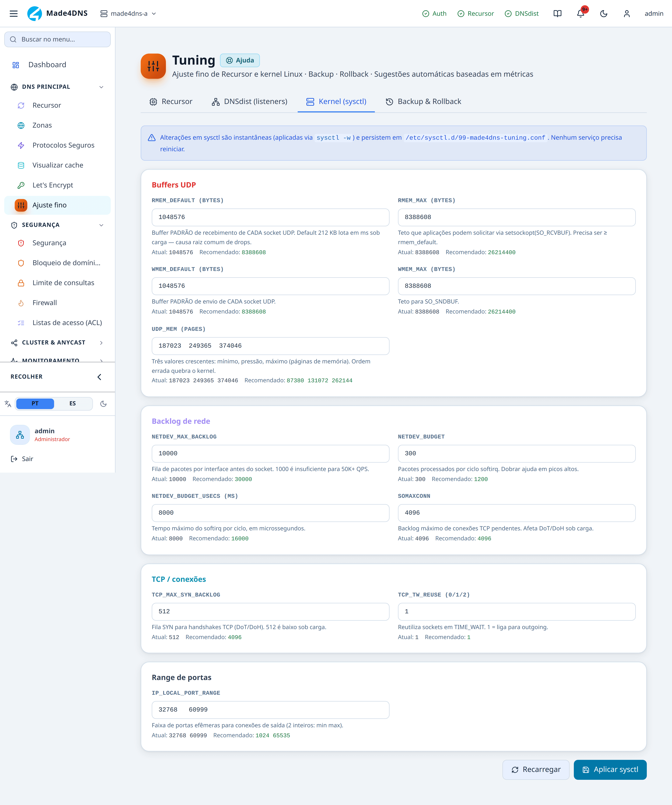Screen dimensions: 672x805
Task: Click the Buffers UDP section heading
Action: 174,185
